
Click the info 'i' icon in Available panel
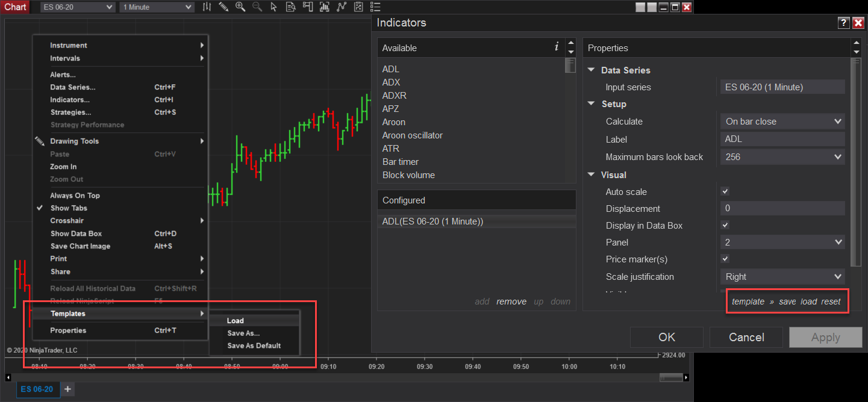pos(556,47)
